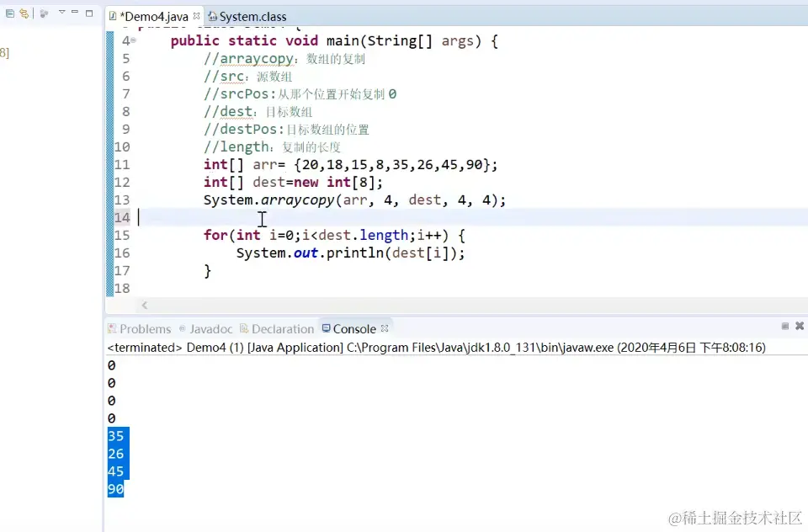Click the closing brace on line 17
This screenshot has height=532, width=808.
(x=208, y=271)
